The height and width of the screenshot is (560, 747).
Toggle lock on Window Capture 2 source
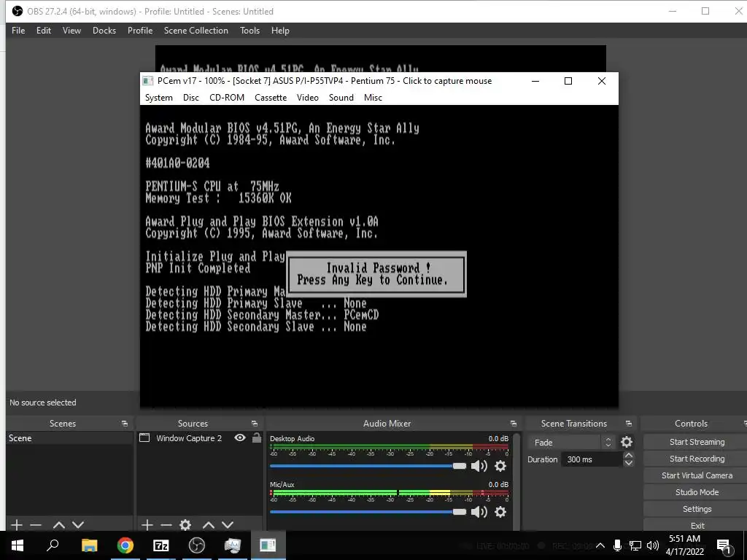point(257,437)
